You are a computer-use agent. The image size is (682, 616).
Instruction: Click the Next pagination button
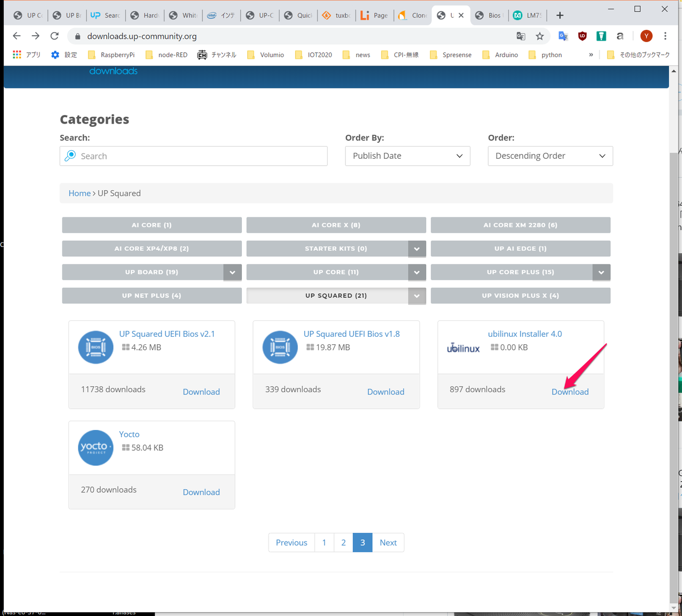[x=388, y=542]
